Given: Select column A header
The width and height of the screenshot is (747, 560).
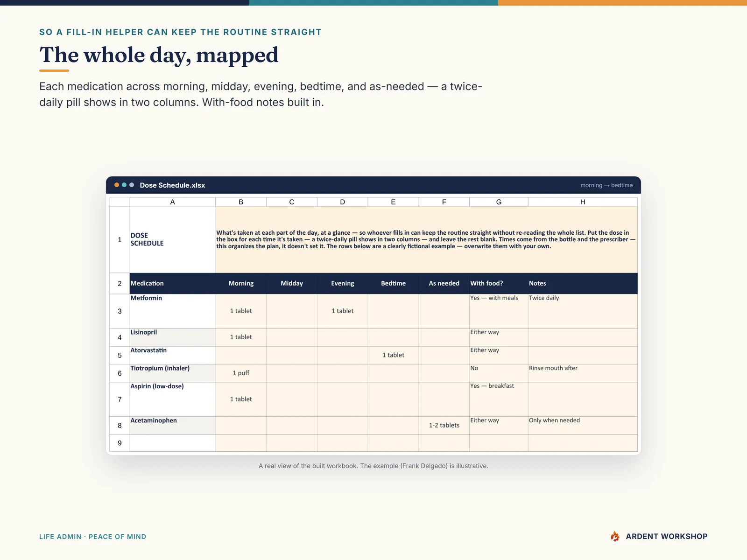Looking at the screenshot, I should tap(172, 202).
